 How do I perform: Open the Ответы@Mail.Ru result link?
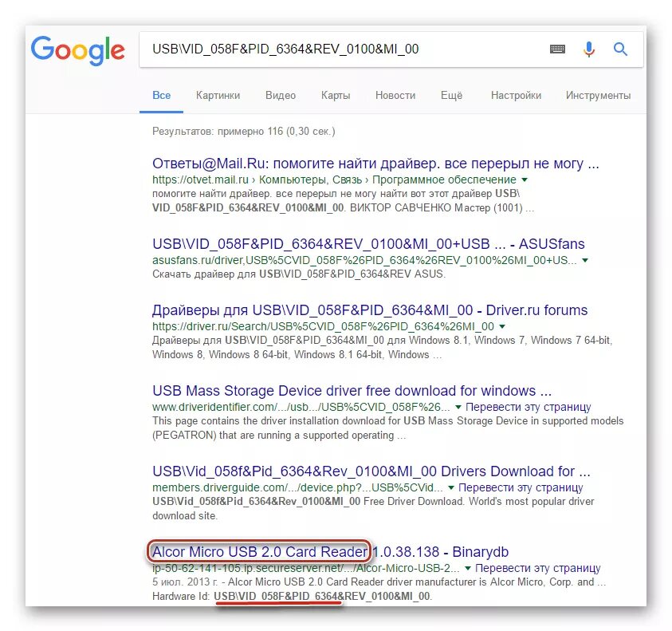coord(375,164)
